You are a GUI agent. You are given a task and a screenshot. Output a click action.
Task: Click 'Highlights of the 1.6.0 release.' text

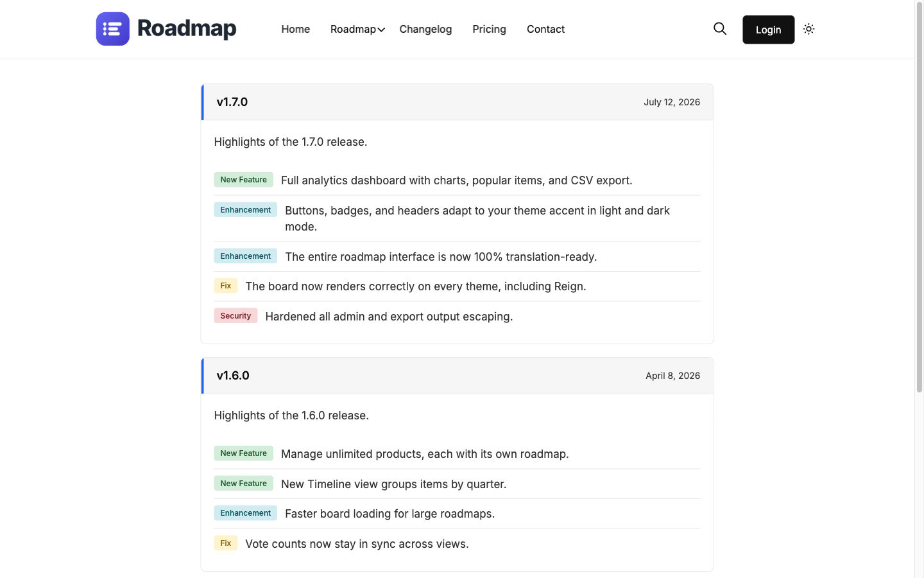(x=291, y=416)
